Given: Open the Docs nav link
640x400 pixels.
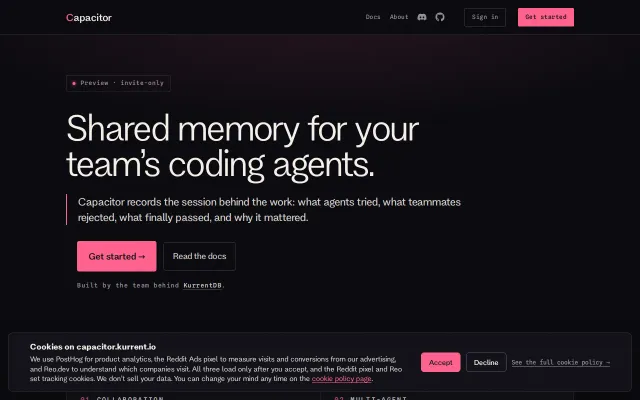Looking at the screenshot, I should pyautogui.click(x=373, y=17).
